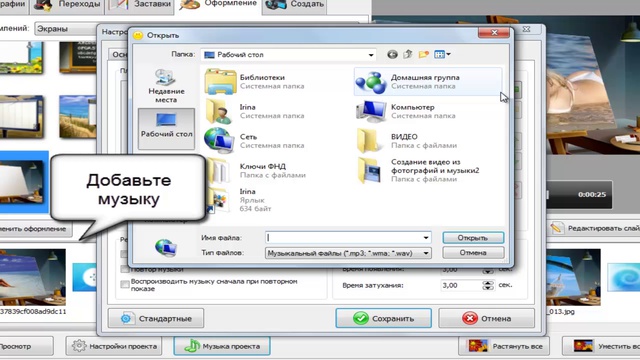Expand the Имя файла dropdown arrow

click(426, 238)
